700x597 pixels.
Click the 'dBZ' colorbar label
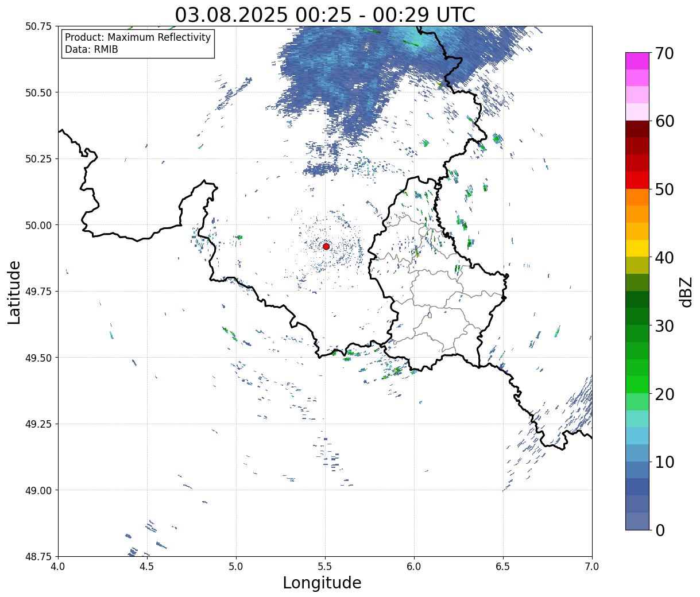[x=686, y=292]
